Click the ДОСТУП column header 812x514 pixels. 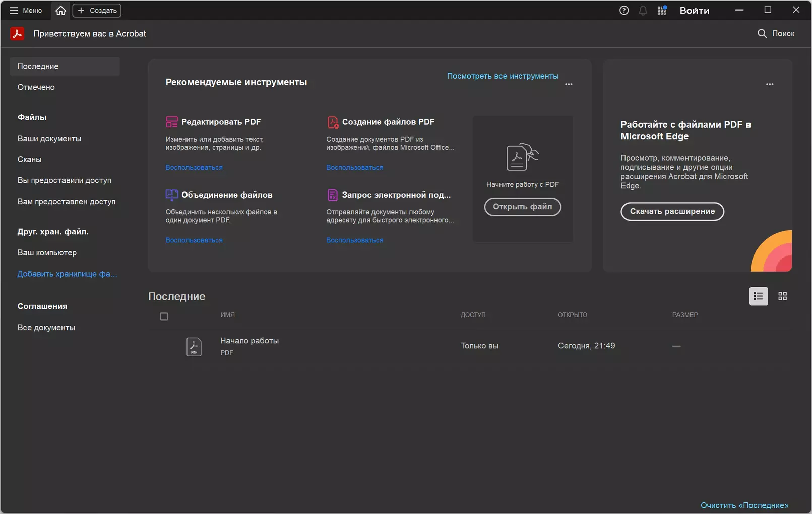[x=473, y=315]
